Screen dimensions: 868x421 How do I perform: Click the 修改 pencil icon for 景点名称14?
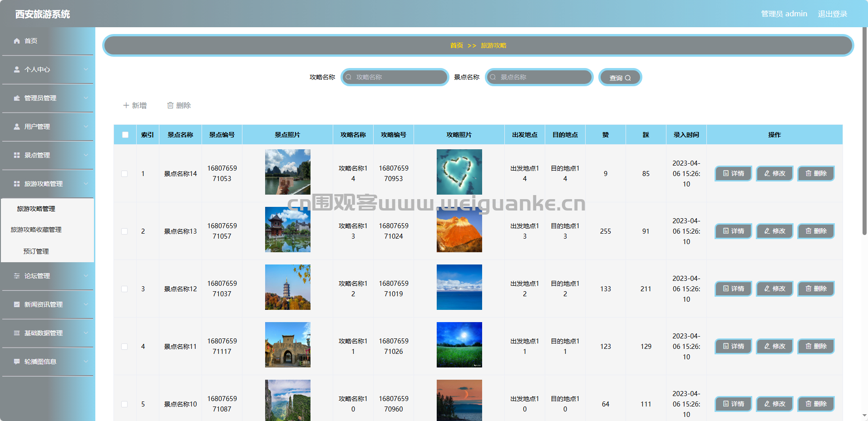(x=767, y=173)
